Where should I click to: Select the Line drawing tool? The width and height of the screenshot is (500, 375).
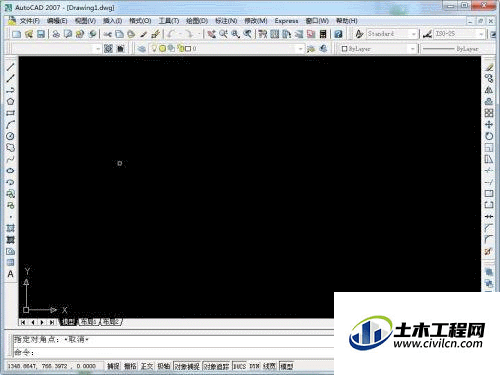10,67
